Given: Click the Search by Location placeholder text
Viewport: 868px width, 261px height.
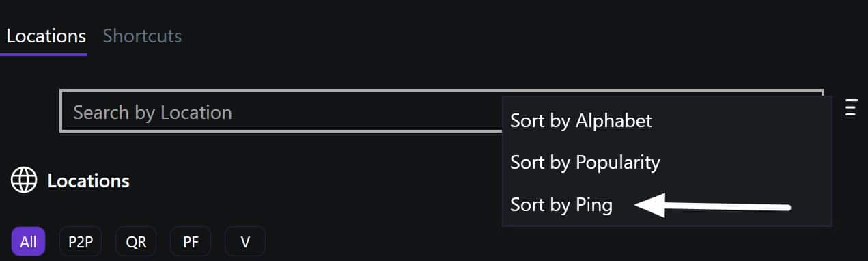Looking at the screenshot, I should 152,112.
